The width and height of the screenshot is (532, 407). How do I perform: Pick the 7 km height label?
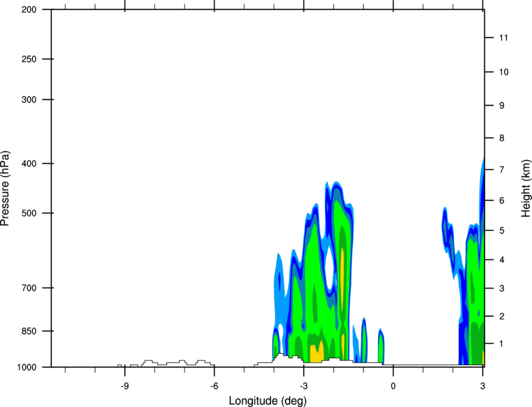tap(502, 170)
